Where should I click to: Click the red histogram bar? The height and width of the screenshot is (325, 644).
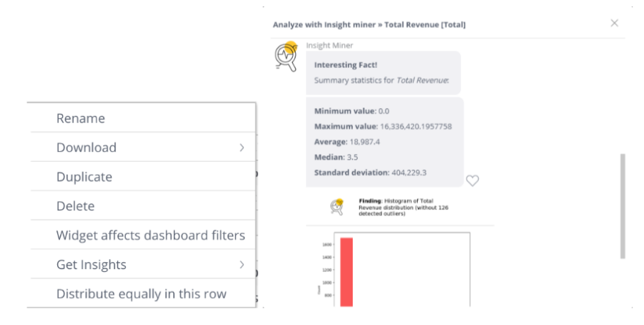(346, 272)
